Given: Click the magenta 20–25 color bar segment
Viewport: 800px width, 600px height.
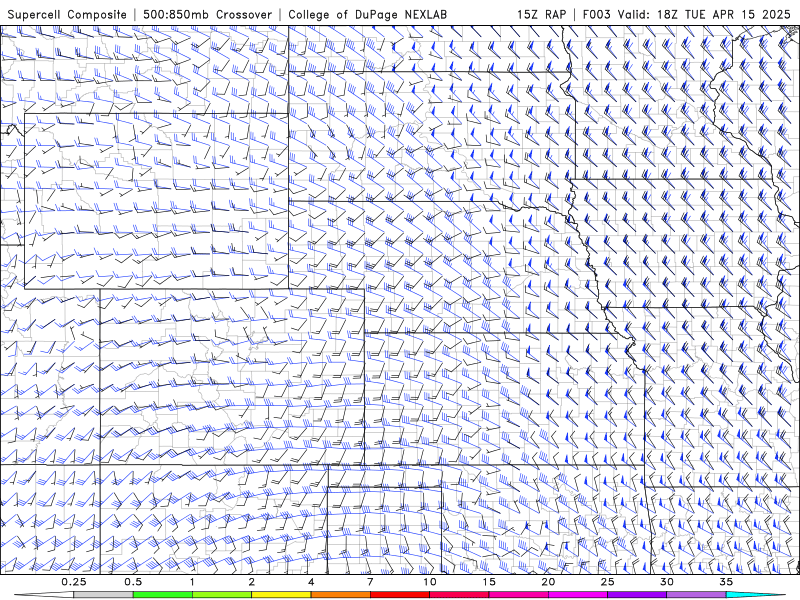Looking at the screenshot, I should tap(578, 595).
